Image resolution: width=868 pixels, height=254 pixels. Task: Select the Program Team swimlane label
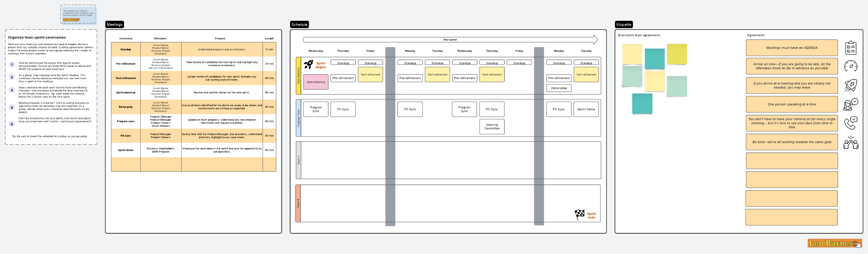(298, 118)
